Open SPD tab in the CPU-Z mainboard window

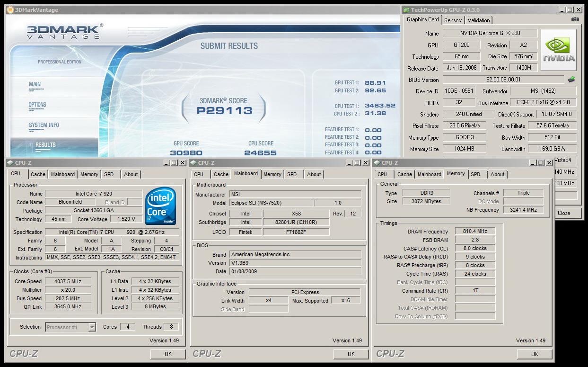292,174
